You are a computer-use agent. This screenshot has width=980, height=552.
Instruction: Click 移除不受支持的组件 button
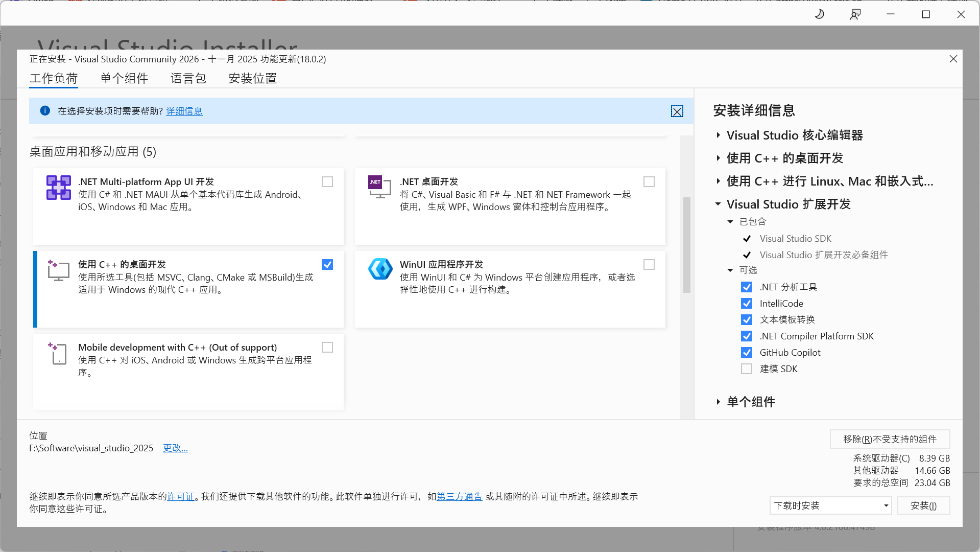[890, 440]
